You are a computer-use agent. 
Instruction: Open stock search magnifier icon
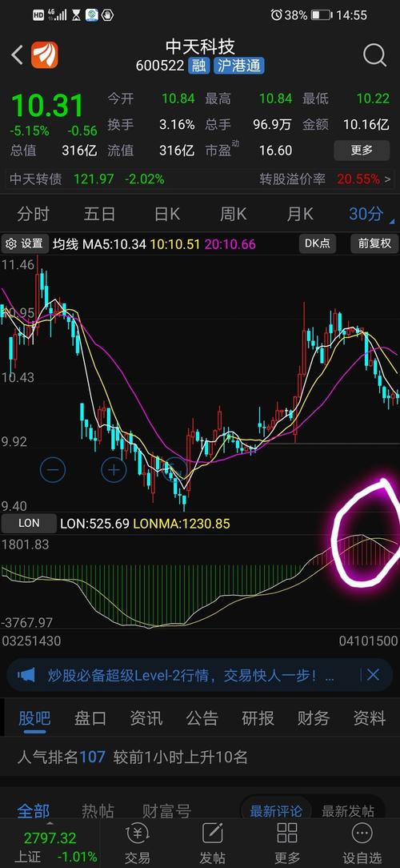(x=374, y=55)
